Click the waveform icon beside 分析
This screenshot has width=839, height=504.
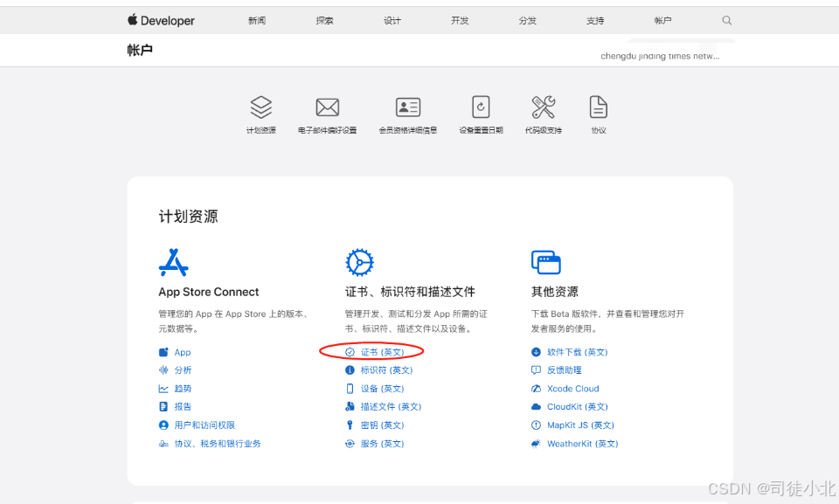[x=163, y=369]
